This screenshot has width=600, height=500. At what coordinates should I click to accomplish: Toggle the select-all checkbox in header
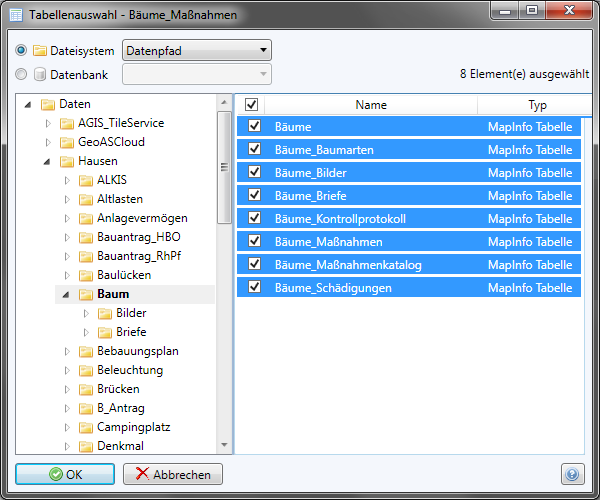pos(252,105)
